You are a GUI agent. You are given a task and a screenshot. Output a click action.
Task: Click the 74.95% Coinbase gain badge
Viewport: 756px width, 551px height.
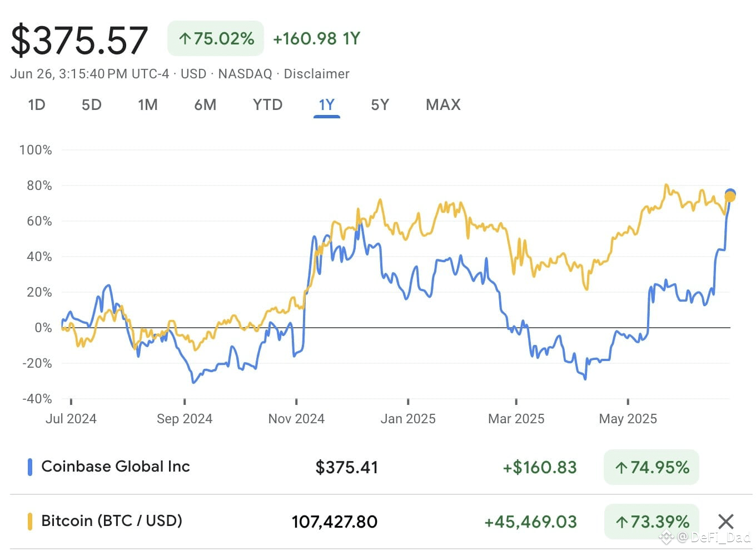click(x=651, y=467)
